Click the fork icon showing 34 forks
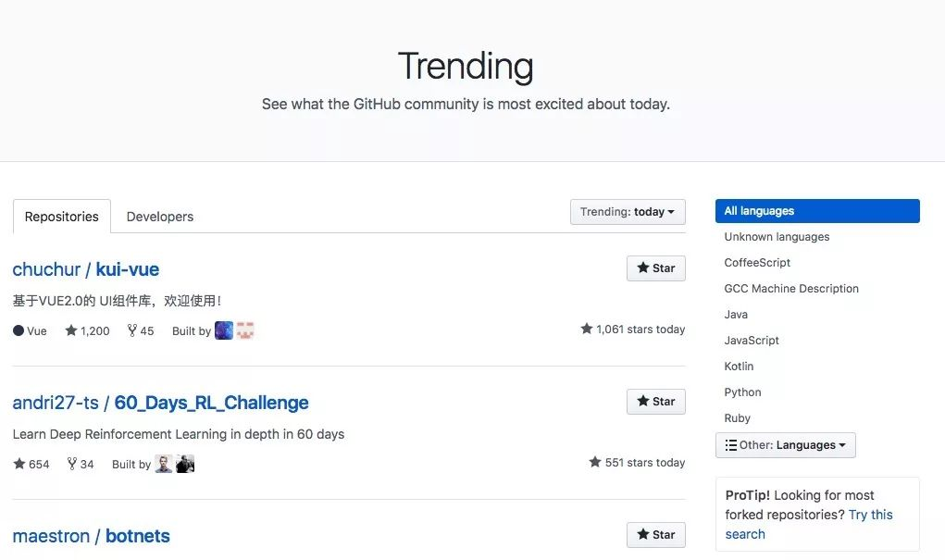The image size is (945, 560). coord(71,464)
